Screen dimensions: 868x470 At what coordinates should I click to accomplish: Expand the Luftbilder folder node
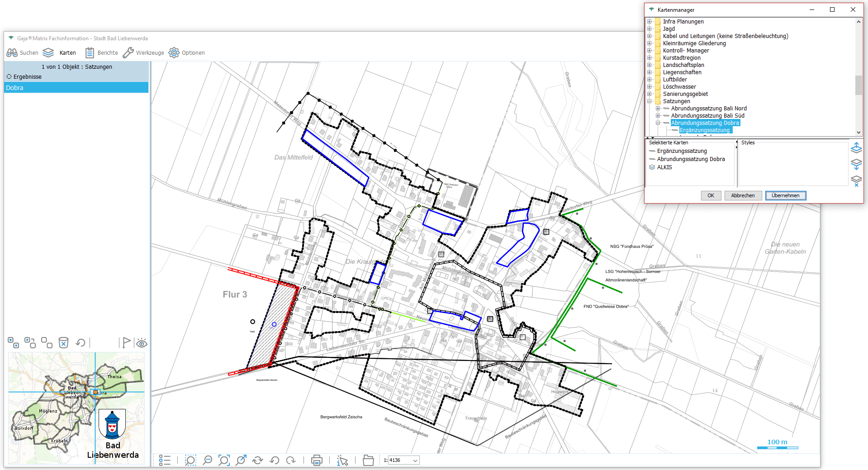650,80
